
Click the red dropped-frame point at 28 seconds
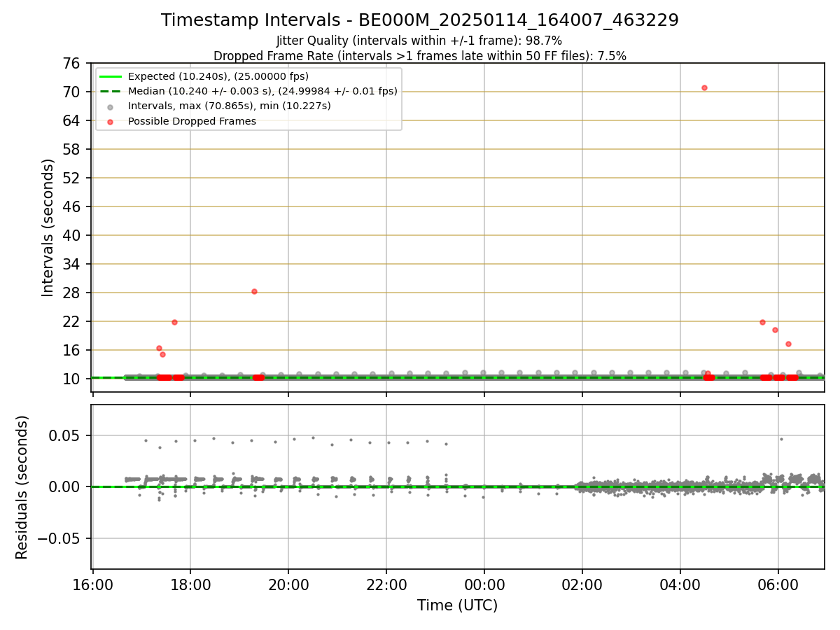pyautogui.click(x=254, y=291)
